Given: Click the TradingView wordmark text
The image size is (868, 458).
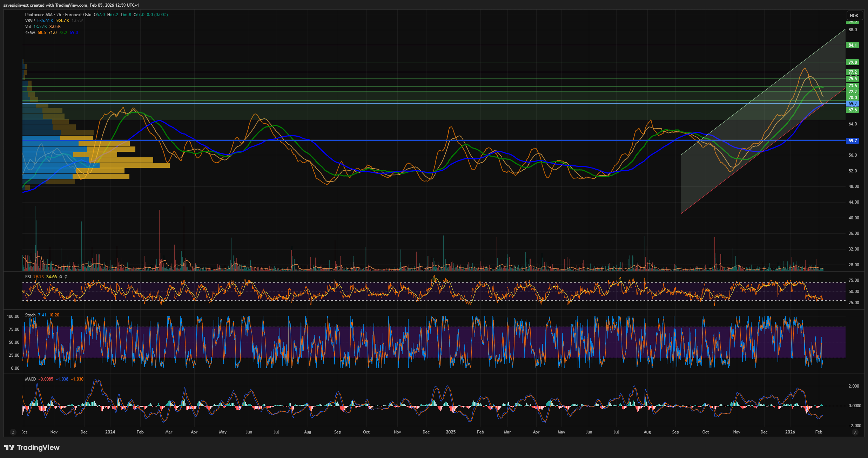Looking at the screenshot, I should (x=38, y=447).
